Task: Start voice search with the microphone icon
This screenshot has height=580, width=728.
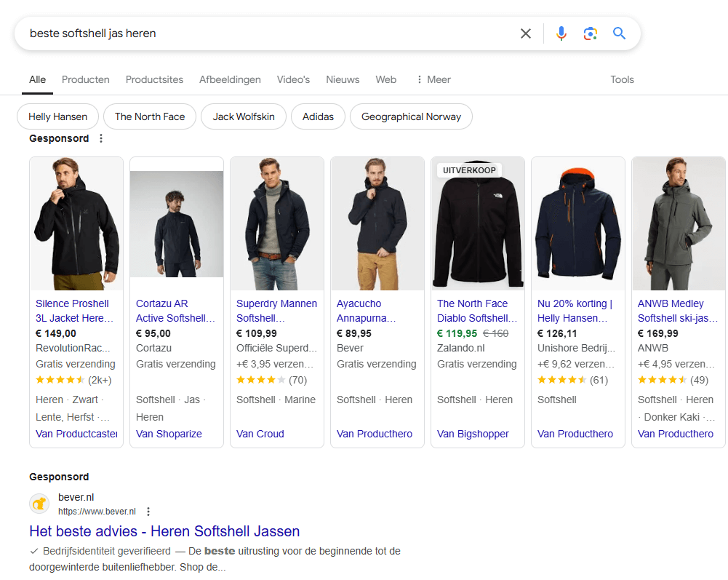Action: (x=561, y=33)
